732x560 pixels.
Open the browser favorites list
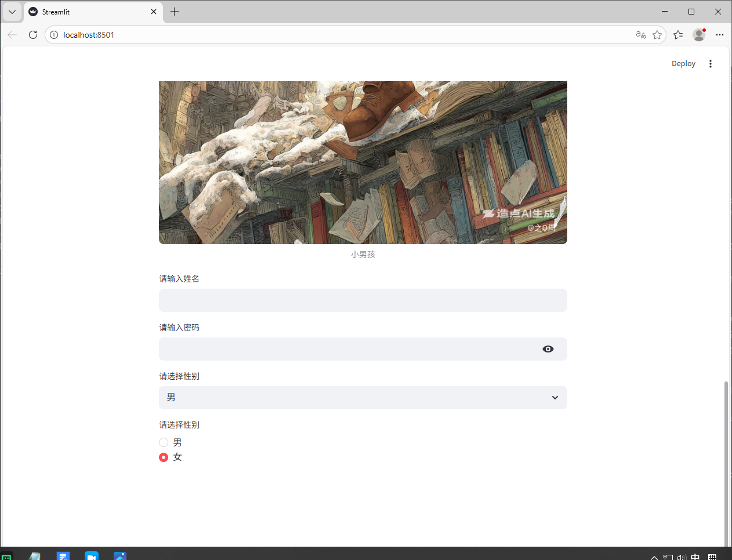(678, 35)
